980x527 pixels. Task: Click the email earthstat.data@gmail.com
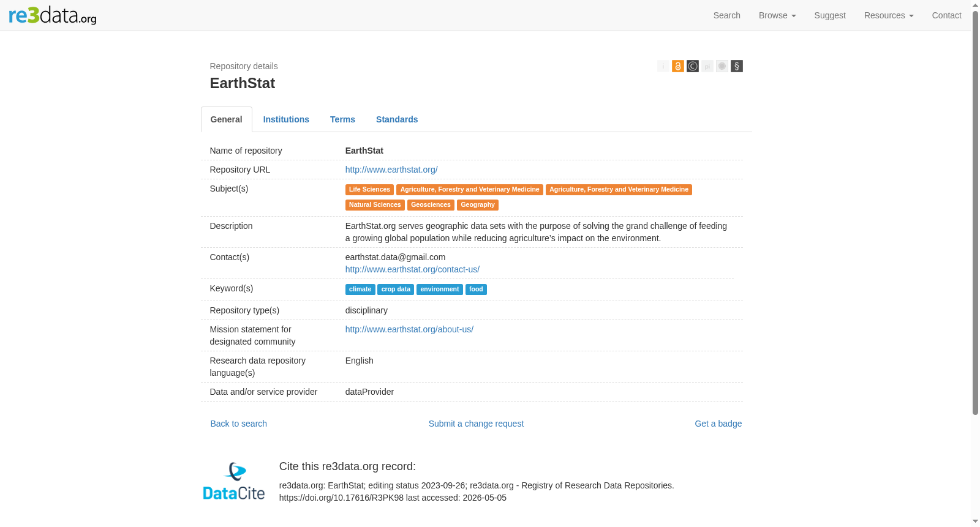(396, 257)
